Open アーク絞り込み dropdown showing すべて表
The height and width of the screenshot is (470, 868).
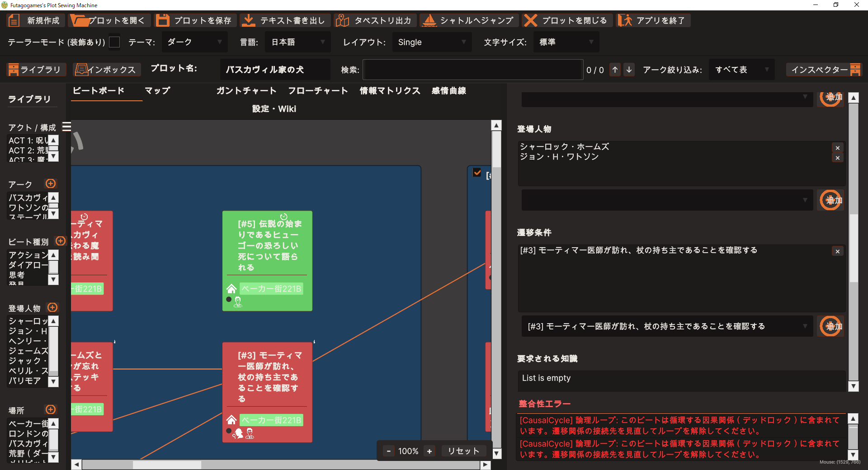click(741, 70)
